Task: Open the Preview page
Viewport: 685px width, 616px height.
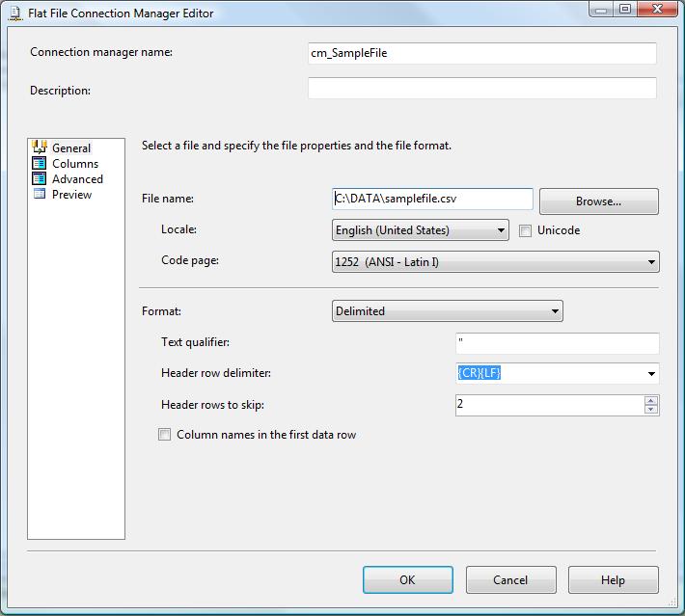Action: [x=71, y=195]
